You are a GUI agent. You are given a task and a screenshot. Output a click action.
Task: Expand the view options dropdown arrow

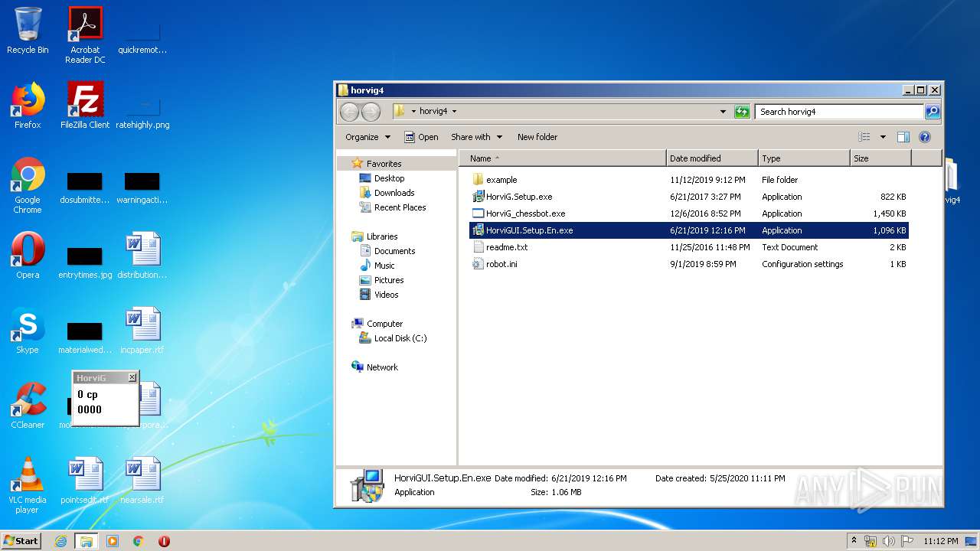pyautogui.click(x=883, y=137)
